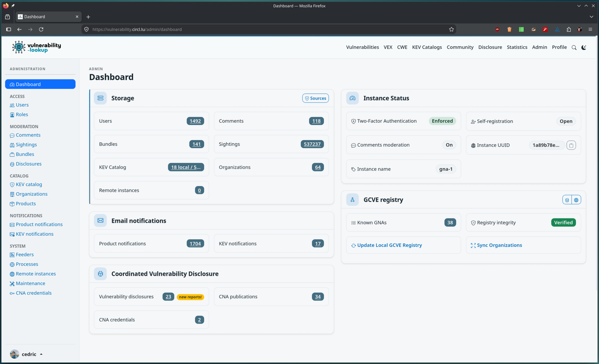Open Bundles in the sidebar
599x364 pixels.
(x=22, y=154)
